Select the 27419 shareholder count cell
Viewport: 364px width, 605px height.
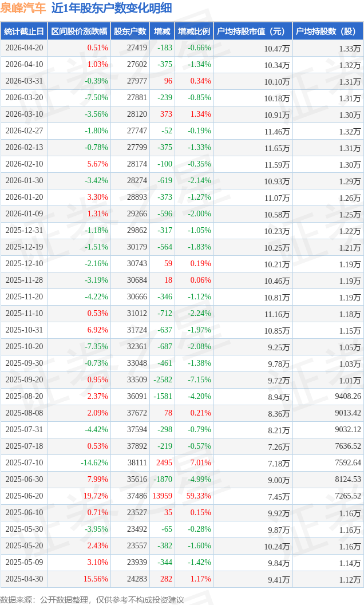[x=137, y=48]
